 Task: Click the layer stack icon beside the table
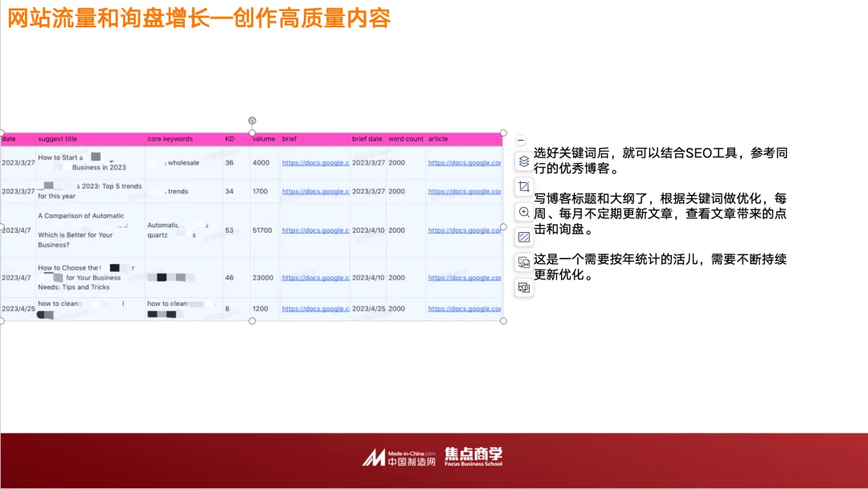pos(523,161)
